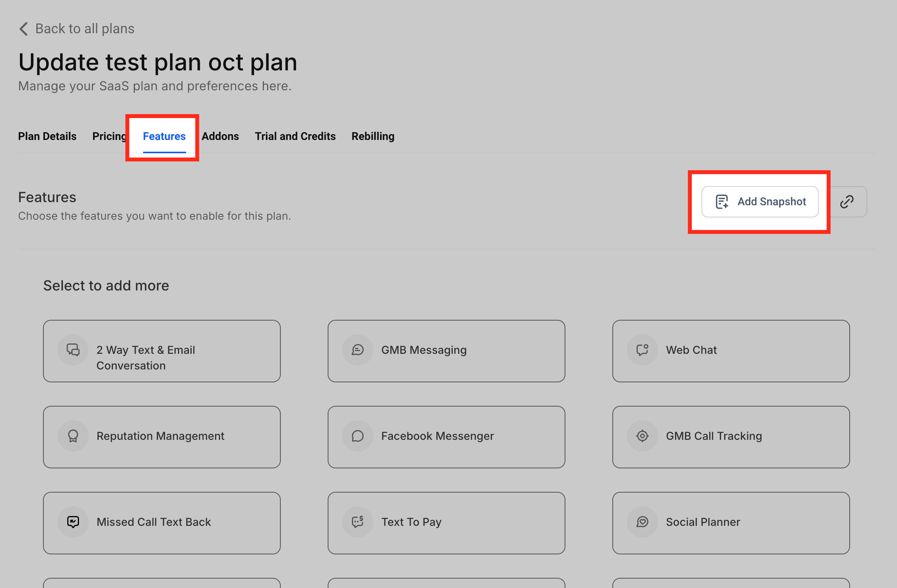The height and width of the screenshot is (588, 897).
Task: Switch to the Rebilling tab
Action: (x=373, y=136)
